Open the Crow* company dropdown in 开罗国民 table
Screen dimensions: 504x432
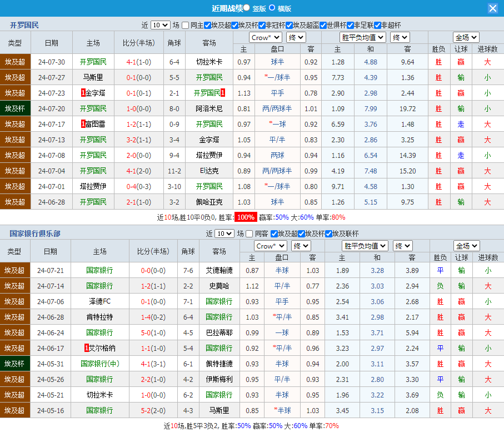[266, 37]
